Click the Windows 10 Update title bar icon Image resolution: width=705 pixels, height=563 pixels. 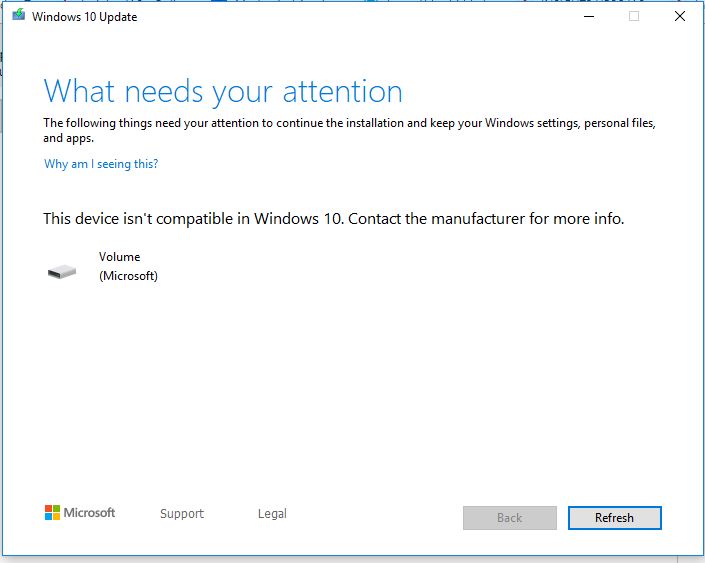click(18, 16)
